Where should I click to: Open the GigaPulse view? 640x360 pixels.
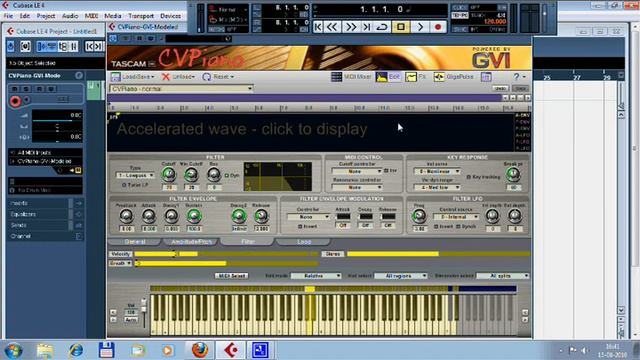pos(453,77)
